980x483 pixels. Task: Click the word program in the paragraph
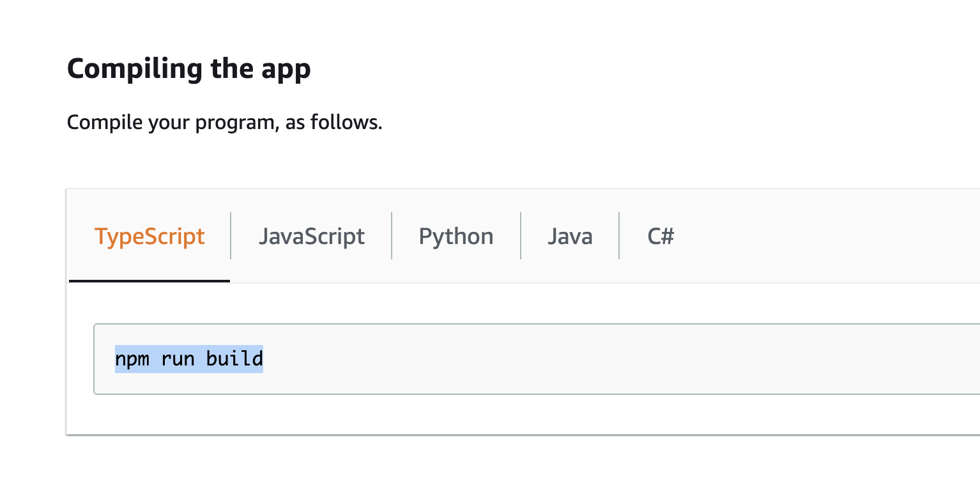[x=236, y=123]
